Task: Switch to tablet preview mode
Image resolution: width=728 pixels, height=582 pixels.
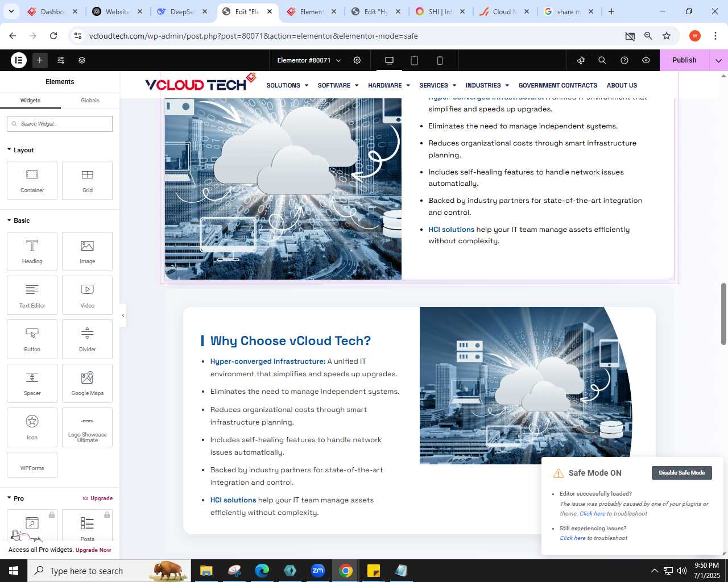Action: tap(415, 60)
